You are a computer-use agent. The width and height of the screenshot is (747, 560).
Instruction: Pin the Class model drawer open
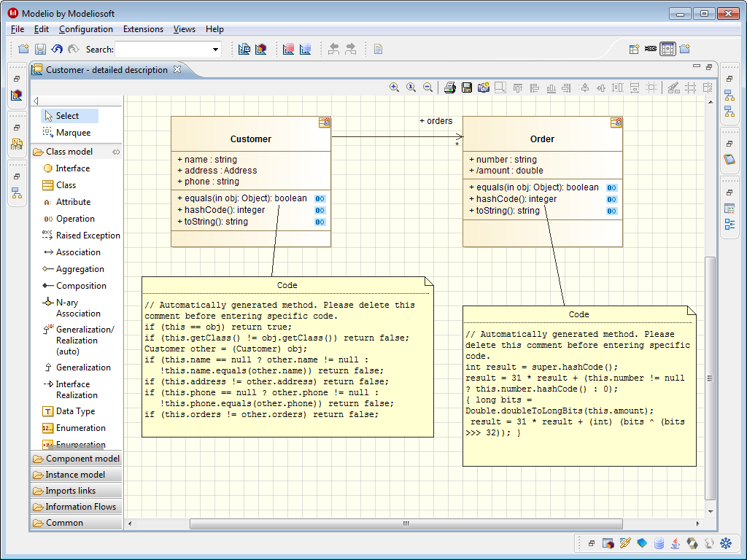point(116,152)
